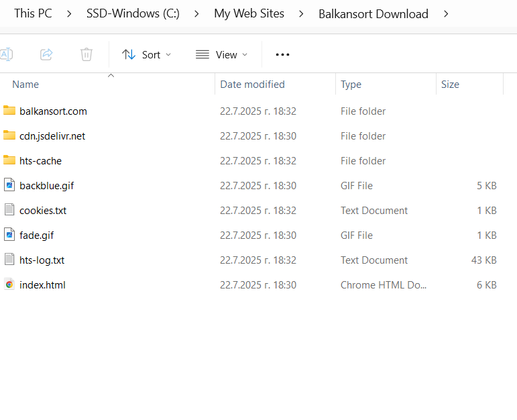Expand chevron after My Web Sites breadcrumb

[302, 13]
